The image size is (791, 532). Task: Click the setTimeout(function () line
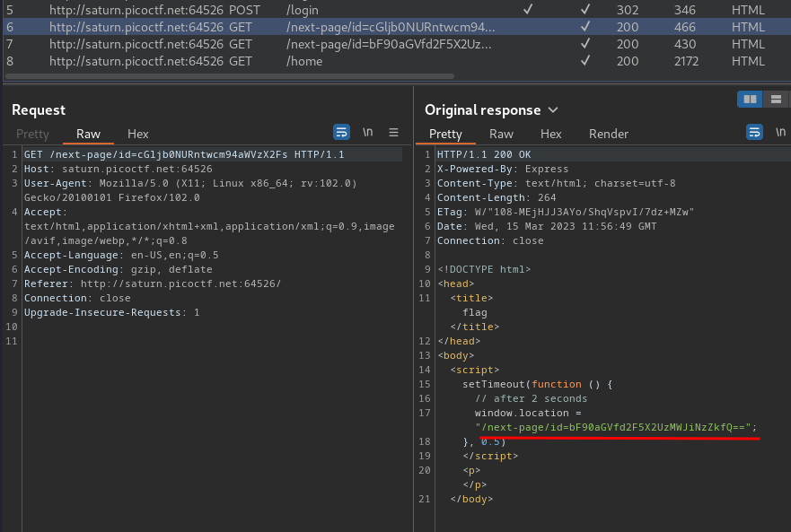coord(537,385)
